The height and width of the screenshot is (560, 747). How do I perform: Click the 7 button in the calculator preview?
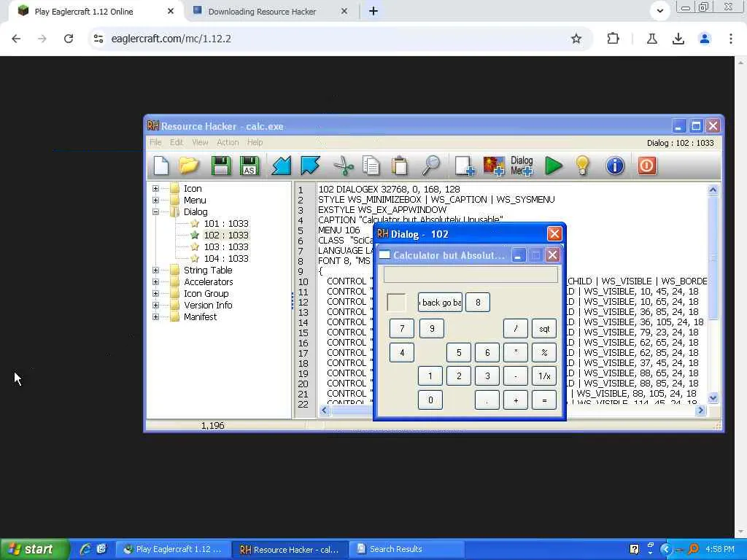(402, 329)
